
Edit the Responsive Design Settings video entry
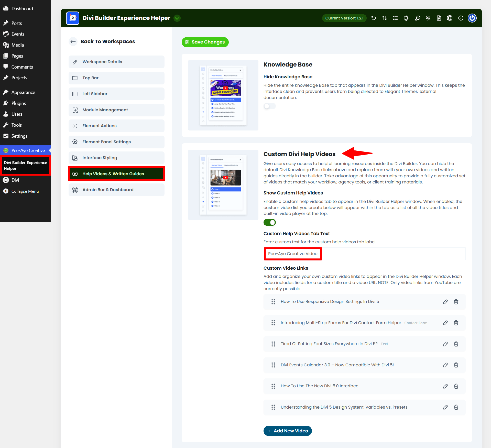point(445,302)
